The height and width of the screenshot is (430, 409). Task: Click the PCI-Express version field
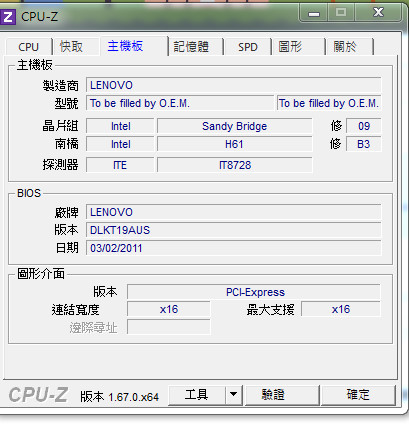pos(253,292)
